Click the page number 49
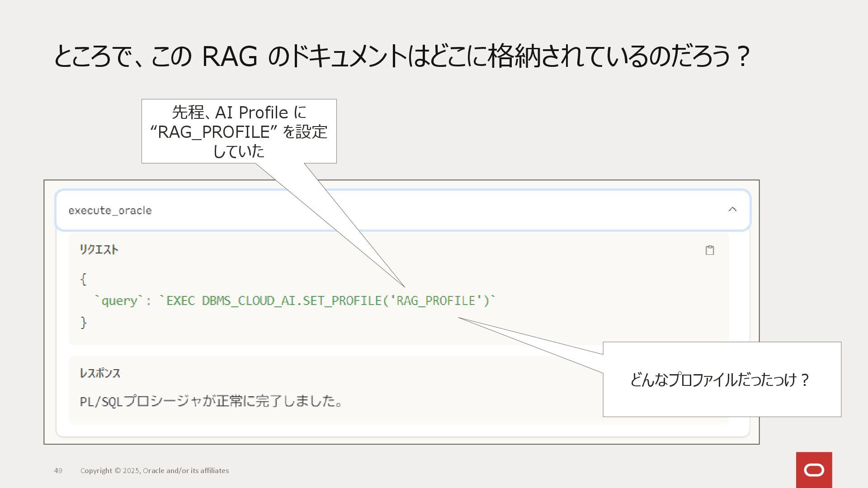Image resolution: width=868 pixels, height=488 pixels. pos(58,470)
